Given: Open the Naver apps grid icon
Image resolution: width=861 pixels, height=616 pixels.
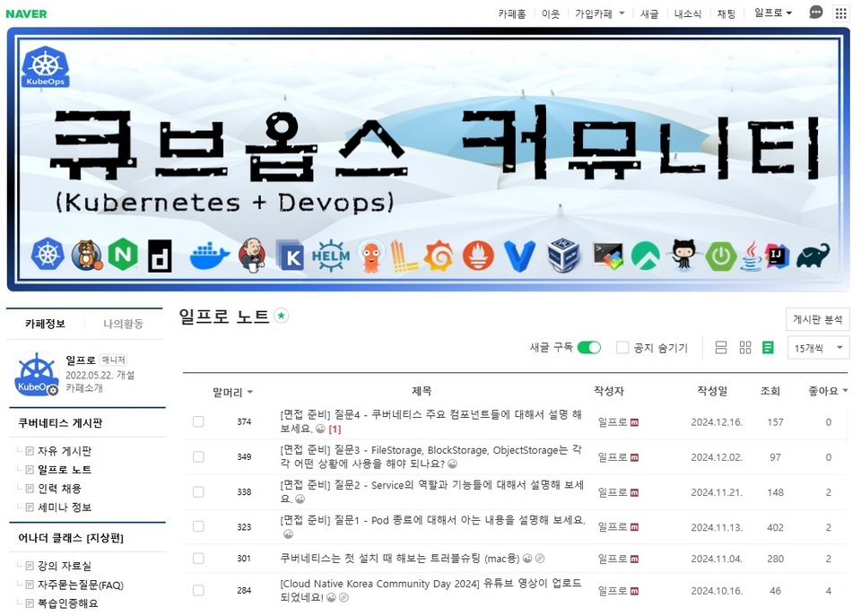Looking at the screenshot, I should [x=840, y=13].
